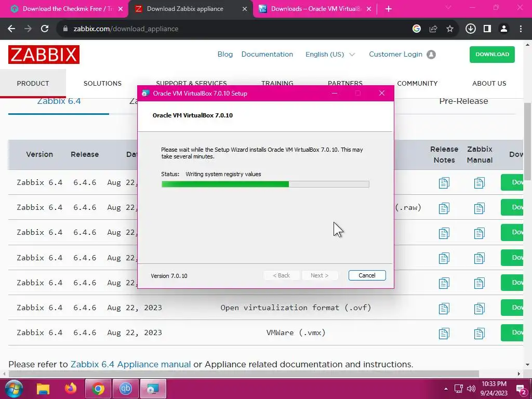
Task: Open Chrome downloads icon
Action: click(x=471, y=29)
